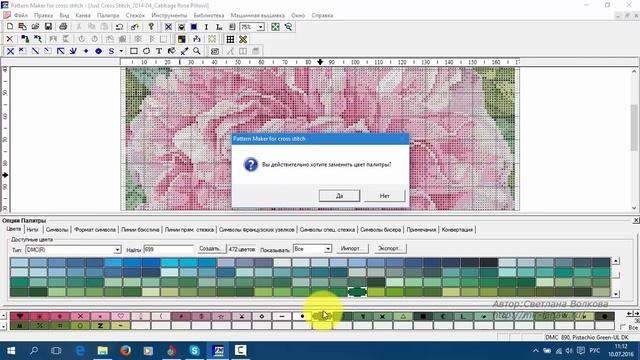Open the two-tone color palette icon

click(x=181, y=39)
